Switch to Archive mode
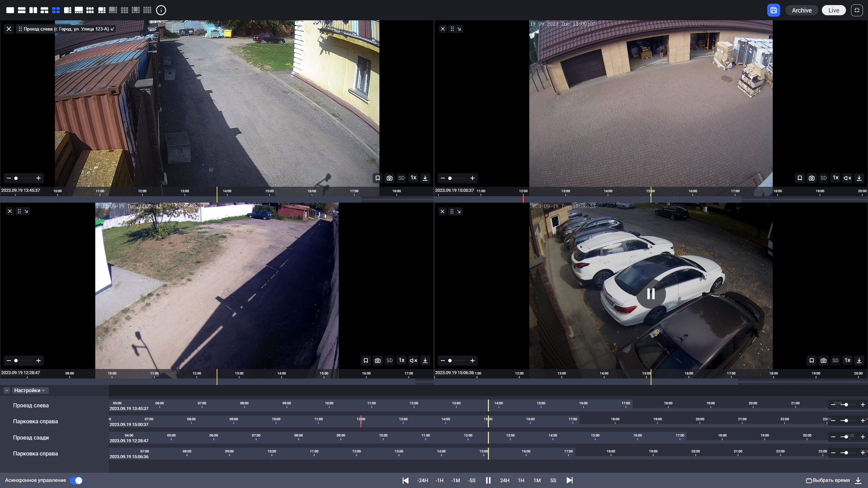 coord(802,10)
